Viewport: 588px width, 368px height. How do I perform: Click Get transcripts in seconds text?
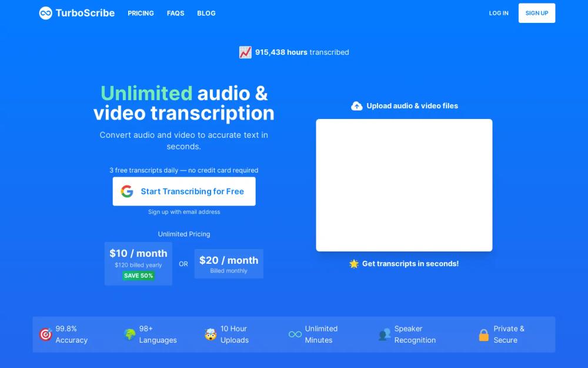tap(410, 264)
